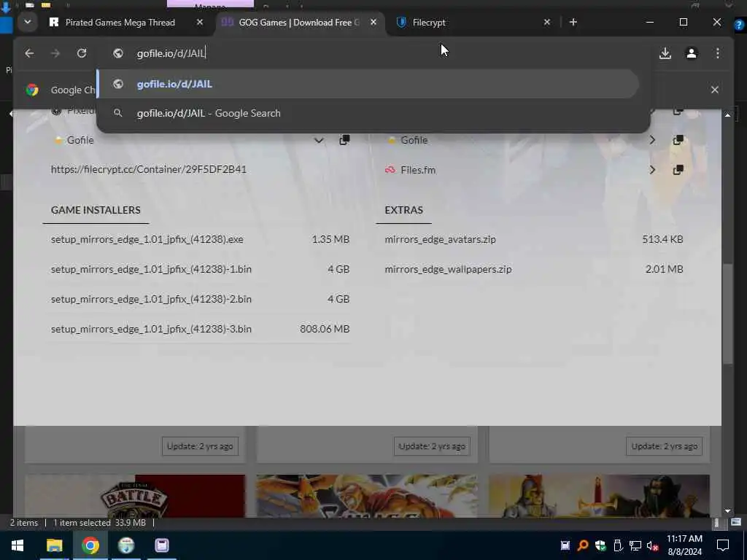Open the right armored knights game thumbnail

pyautogui.click(x=600, y=496)
